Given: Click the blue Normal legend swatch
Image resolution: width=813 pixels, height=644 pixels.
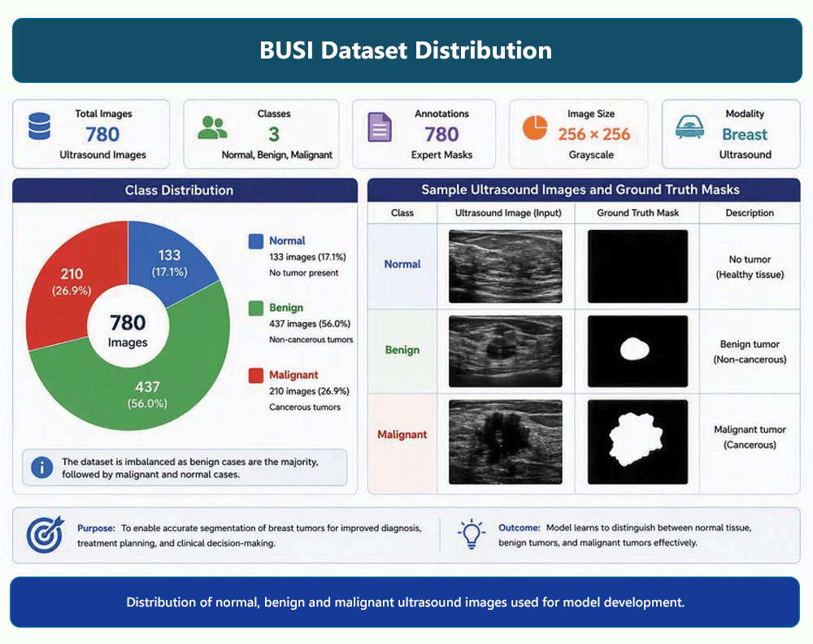Looking at the screenshot, I should point(255,241).
